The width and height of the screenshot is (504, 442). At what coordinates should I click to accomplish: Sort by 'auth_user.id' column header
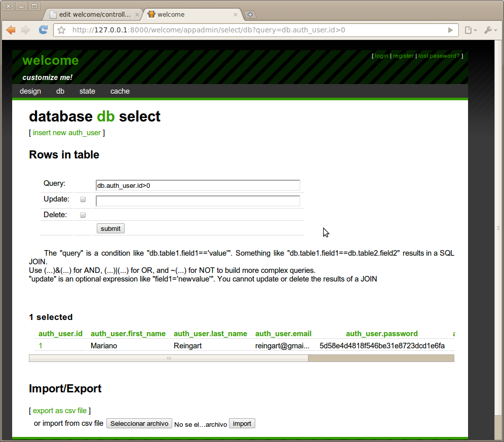pos(60,334)
